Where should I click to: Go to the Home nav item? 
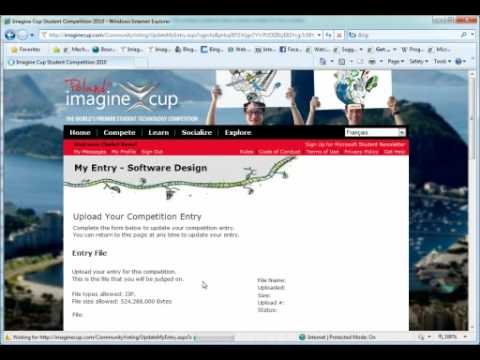(x=80, y=132)
